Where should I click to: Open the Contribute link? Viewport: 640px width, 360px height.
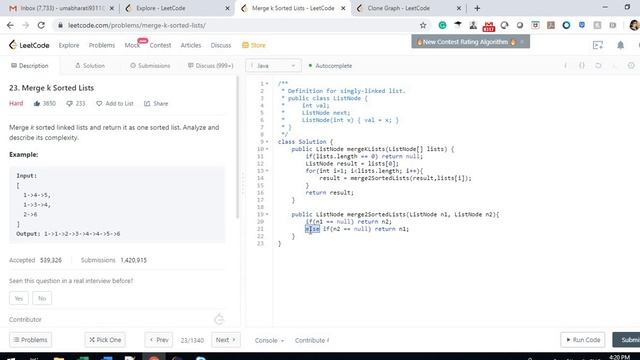click(x=312, y=340)
